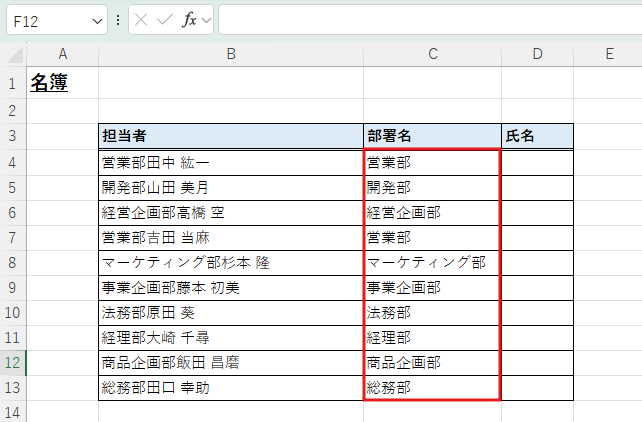The width and height of the screenshot is (642, 422).
Task: Select column B header
Action: coord(231,54)
